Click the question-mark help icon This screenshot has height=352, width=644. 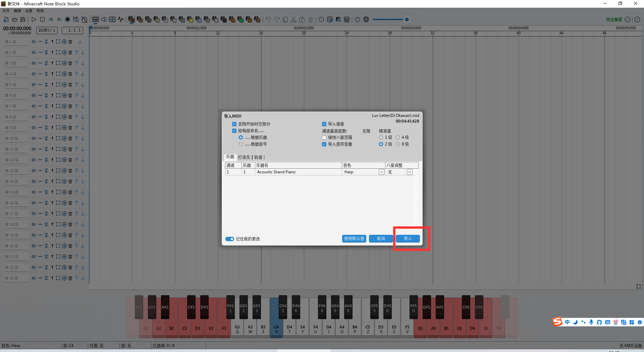pyautogui.click(x=358, y=19)
